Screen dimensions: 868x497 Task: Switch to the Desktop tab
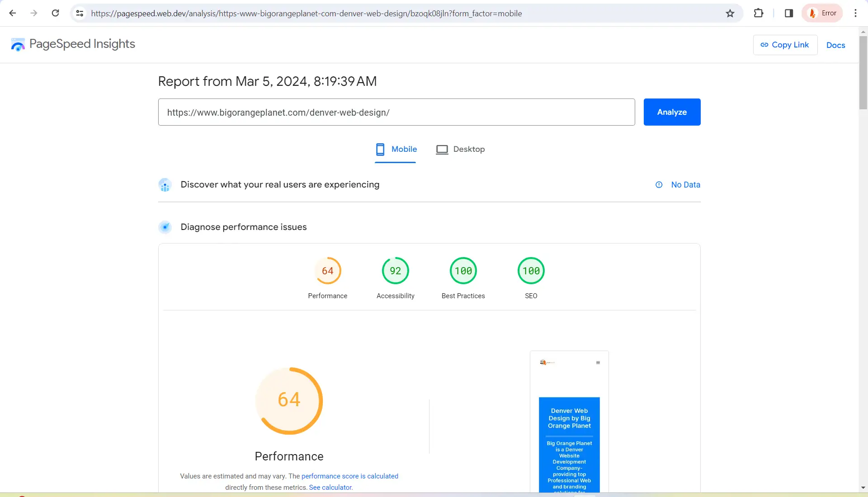[x=460, y=150]
